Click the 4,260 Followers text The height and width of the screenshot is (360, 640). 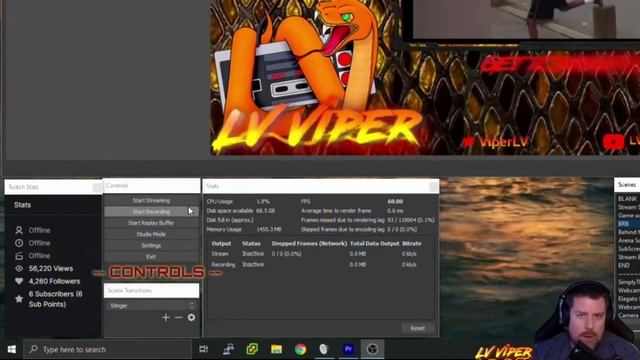54,281
